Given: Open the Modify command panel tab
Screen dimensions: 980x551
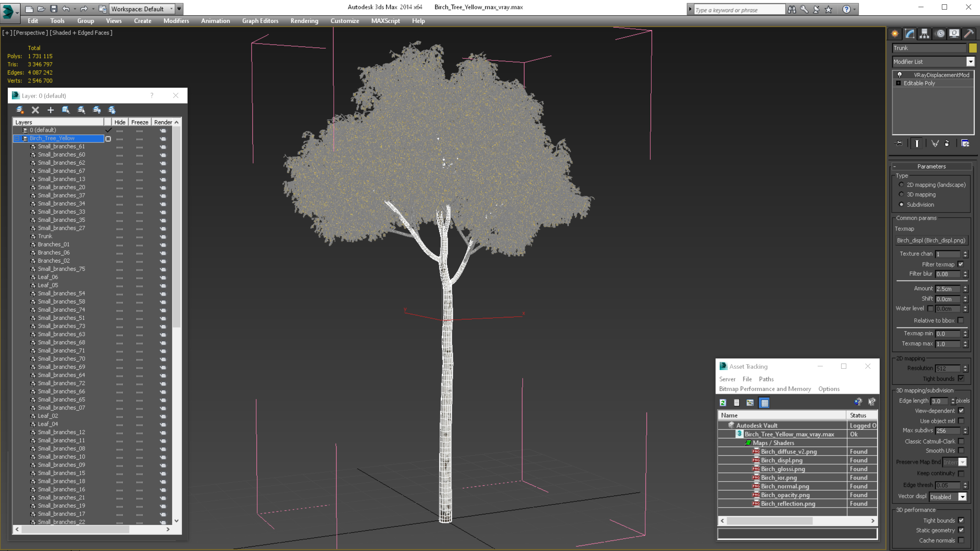Looking at the screenshot, I should (910, 34).
